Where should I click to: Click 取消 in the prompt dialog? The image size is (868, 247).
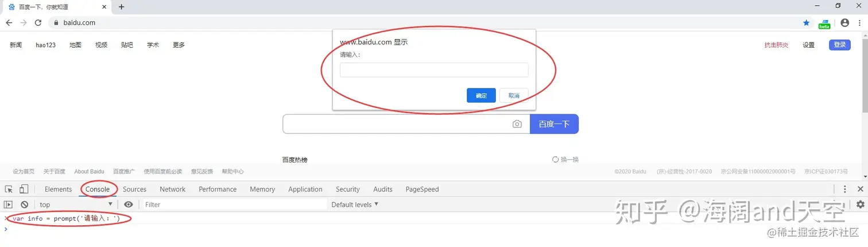pyautogui.click(x=514, y=95)
